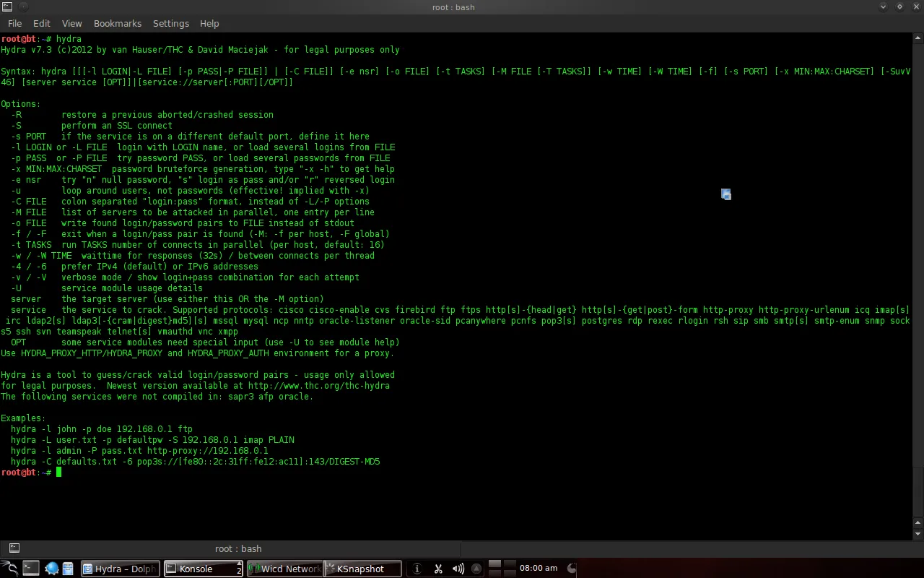Switch to the Konsole taskbar entry
This screenshot has width=924, height=578.
204,569
